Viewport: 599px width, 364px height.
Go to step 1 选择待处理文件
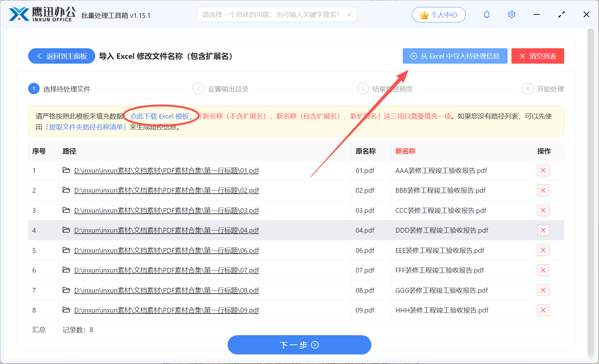pos(59,89)
